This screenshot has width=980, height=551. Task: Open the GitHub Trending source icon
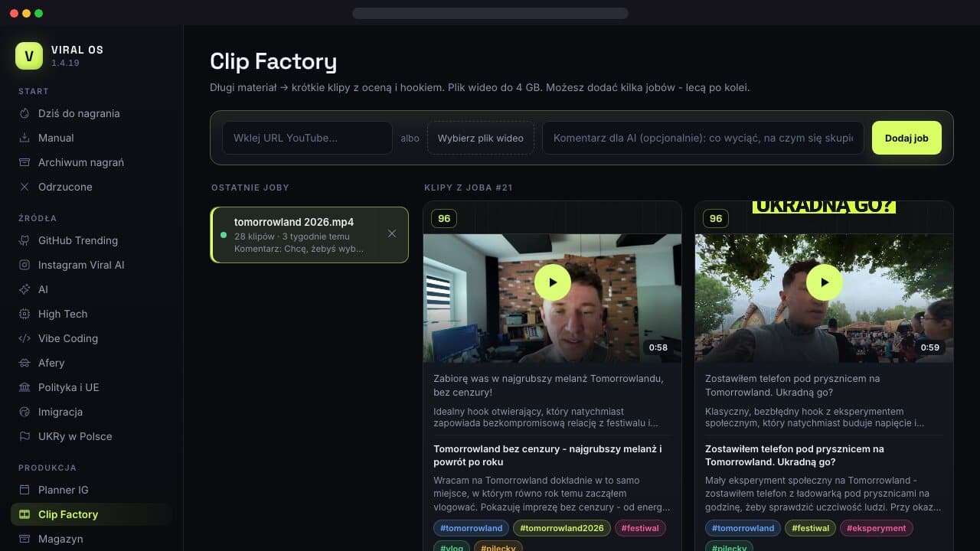tap(24, 240)
